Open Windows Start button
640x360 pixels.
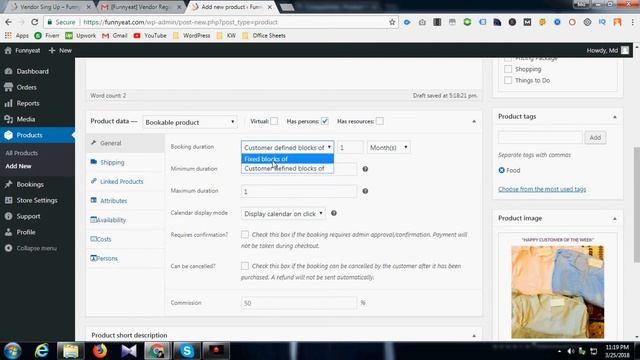pyautogui.click(x=12, y=351)
